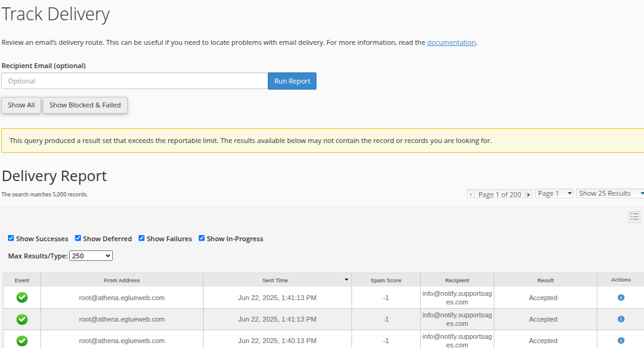Disable Show In-Progress checkbox
644x348 pixels.
pos(202,238)
